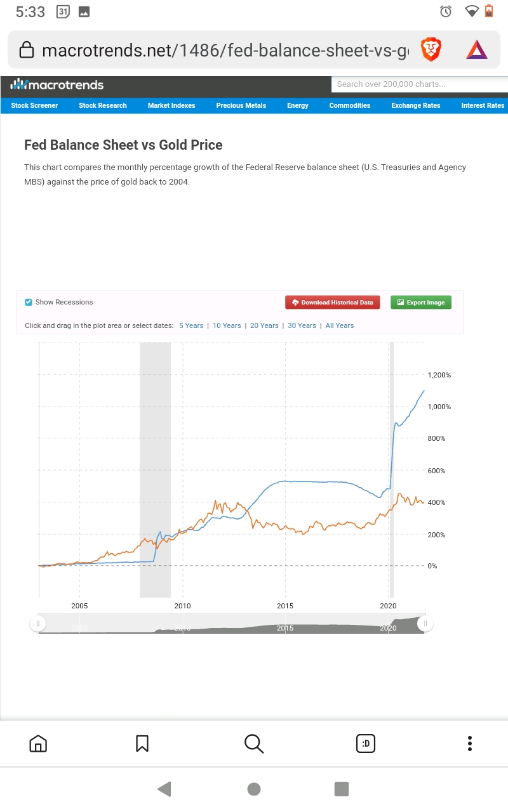This screenshot has width=508, height=812.
Task: Click the Brave browser logo
Action: click(477, 49)
